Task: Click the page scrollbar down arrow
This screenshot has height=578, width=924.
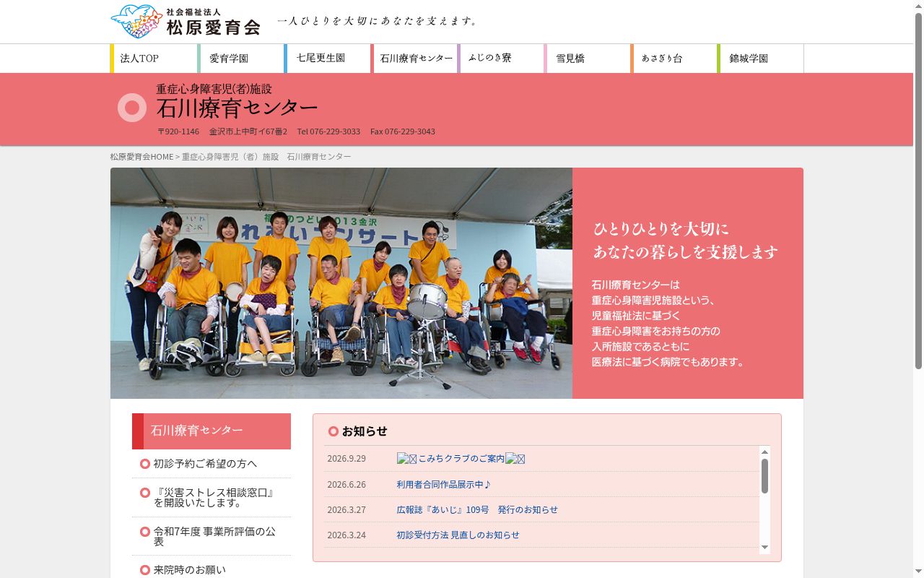Action: point(918,572)
